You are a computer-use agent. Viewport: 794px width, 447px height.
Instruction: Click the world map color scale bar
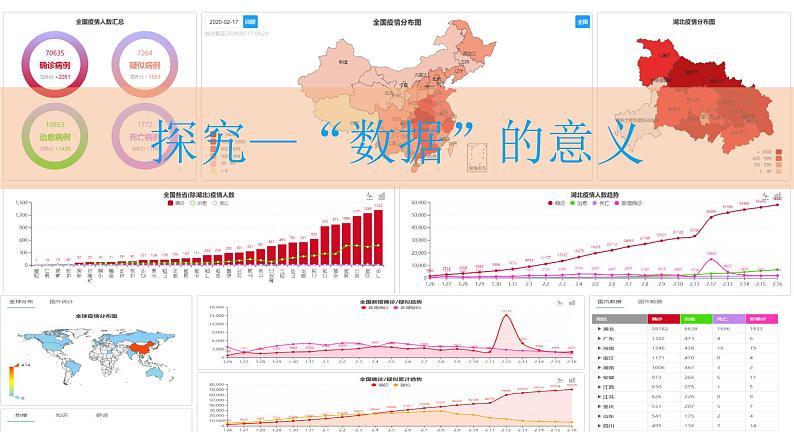12,379
